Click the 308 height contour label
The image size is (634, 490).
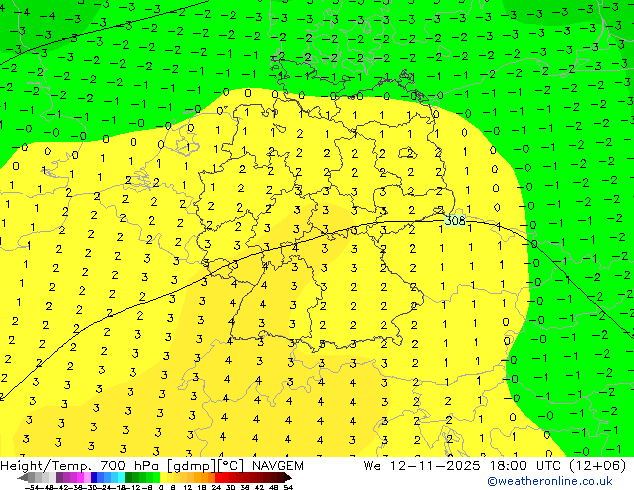[x=455, y=220]
